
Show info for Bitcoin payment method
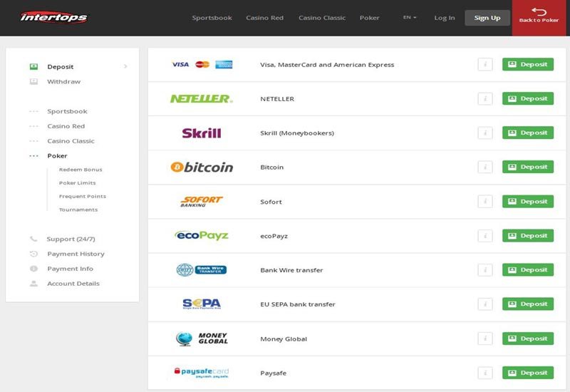[485, 167]
